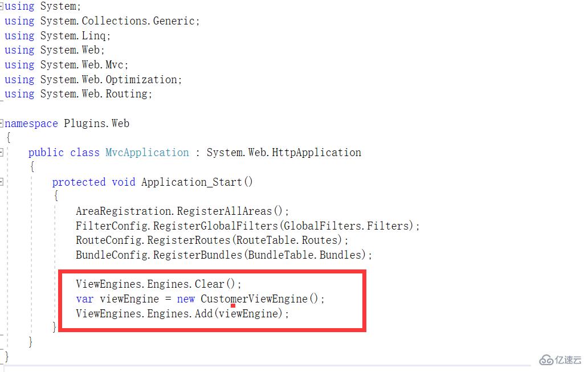This screenshot has width=588, height=372.
Task: Click on 'System.Web.Mvc' using line
Action: coord(81,65)
